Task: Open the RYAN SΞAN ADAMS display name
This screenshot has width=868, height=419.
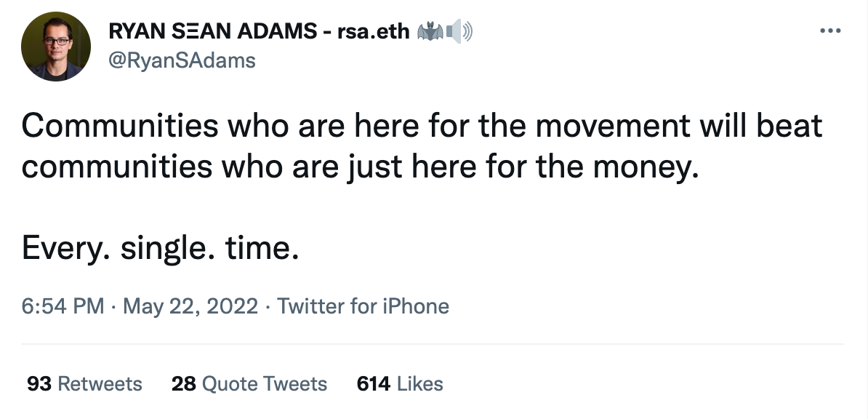Action: 213,31
